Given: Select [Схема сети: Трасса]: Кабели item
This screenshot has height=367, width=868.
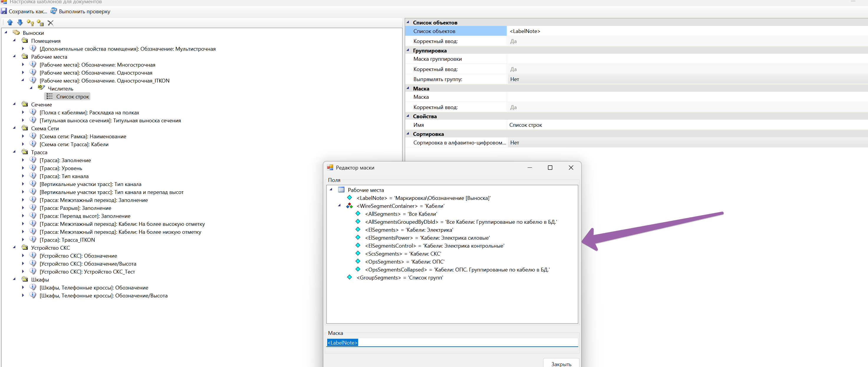Looking at the screenshot, I should click(74, 144).
